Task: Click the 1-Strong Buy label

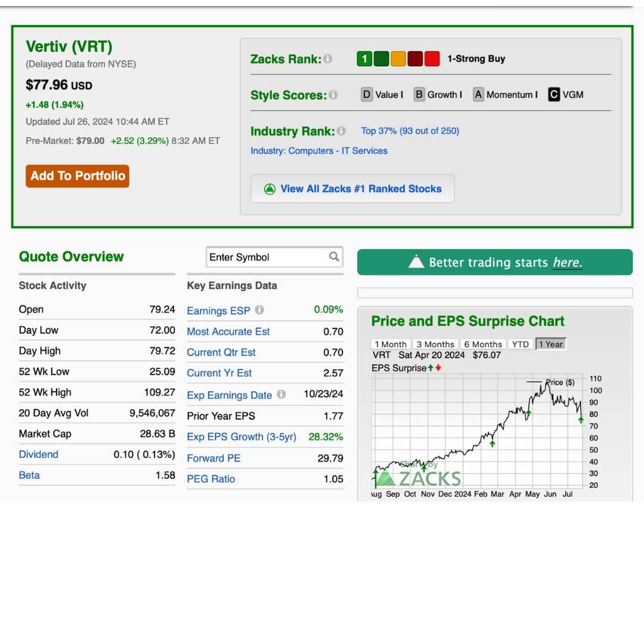Action: point(476,58)
